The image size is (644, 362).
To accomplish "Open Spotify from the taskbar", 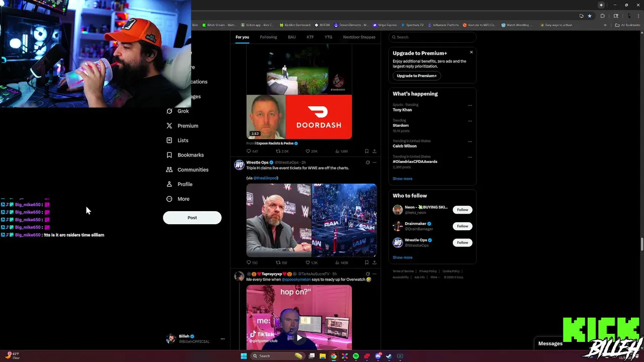I will click(356, 356).
